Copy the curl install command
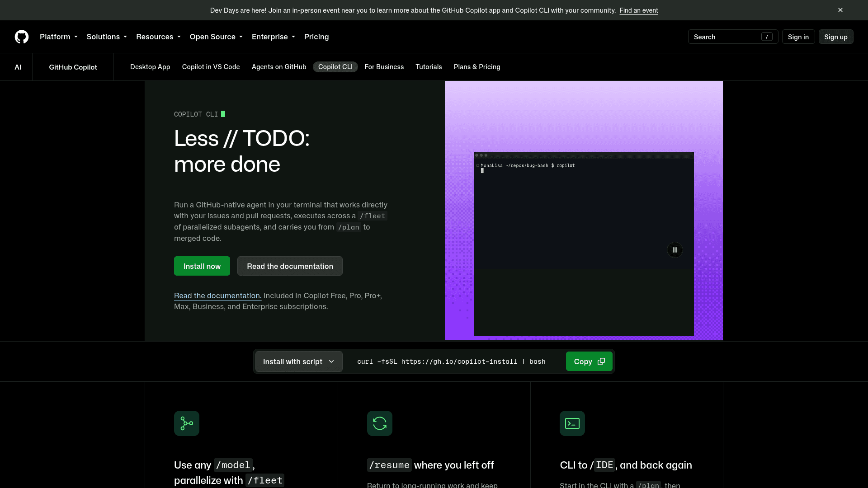Image resolution: width=868 pixels, height=488 pixels. [x=589, y=361]
